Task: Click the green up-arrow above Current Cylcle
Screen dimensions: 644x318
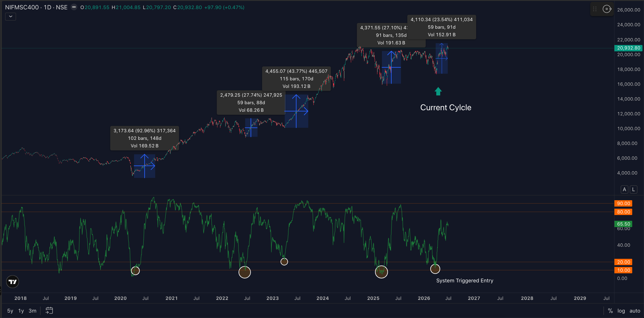Action: click(x=438, y=91)
